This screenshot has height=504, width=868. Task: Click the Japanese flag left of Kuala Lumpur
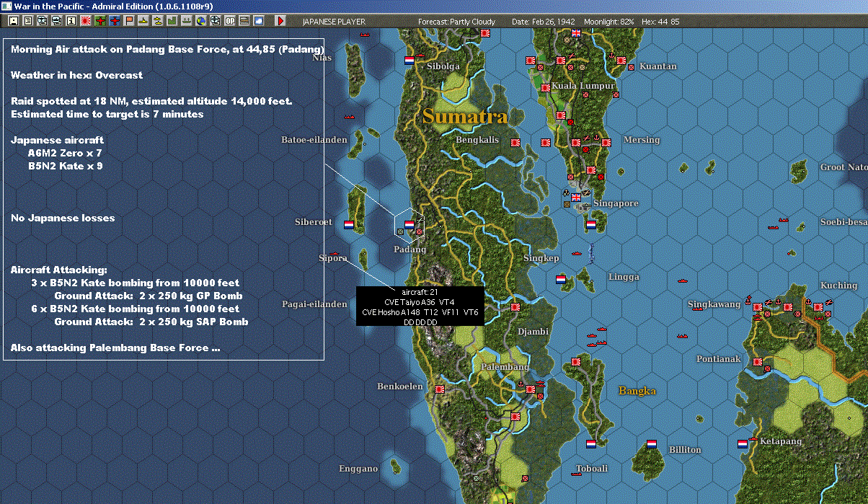546,87
